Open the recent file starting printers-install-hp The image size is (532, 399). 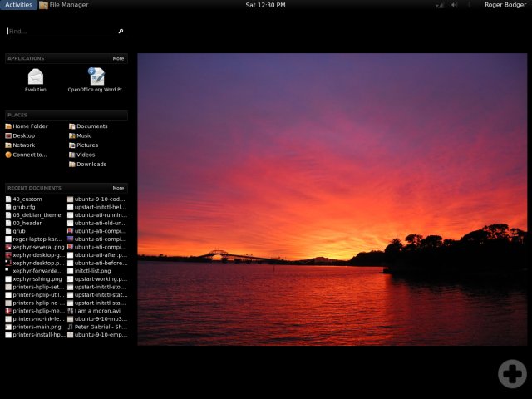coord(35,335)
